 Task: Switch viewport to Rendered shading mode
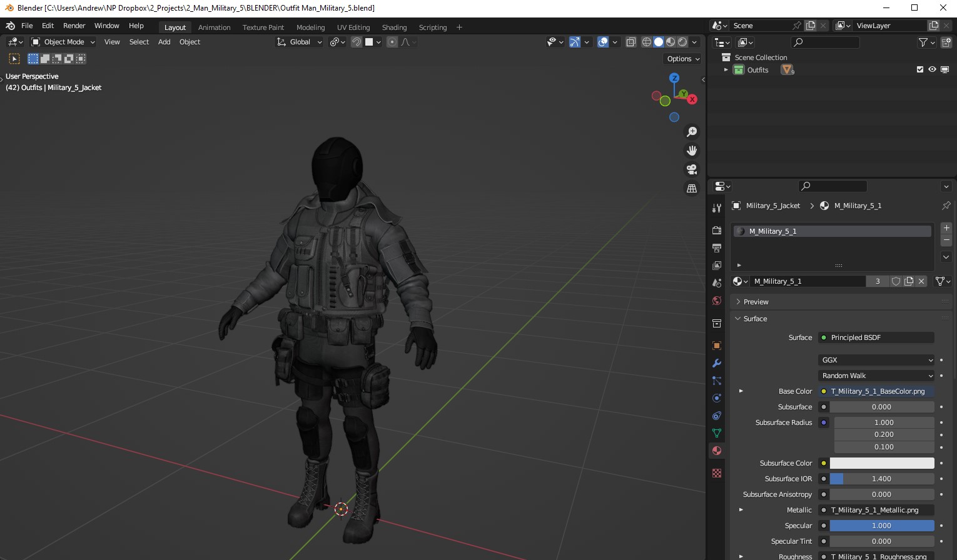pos(682,42)
